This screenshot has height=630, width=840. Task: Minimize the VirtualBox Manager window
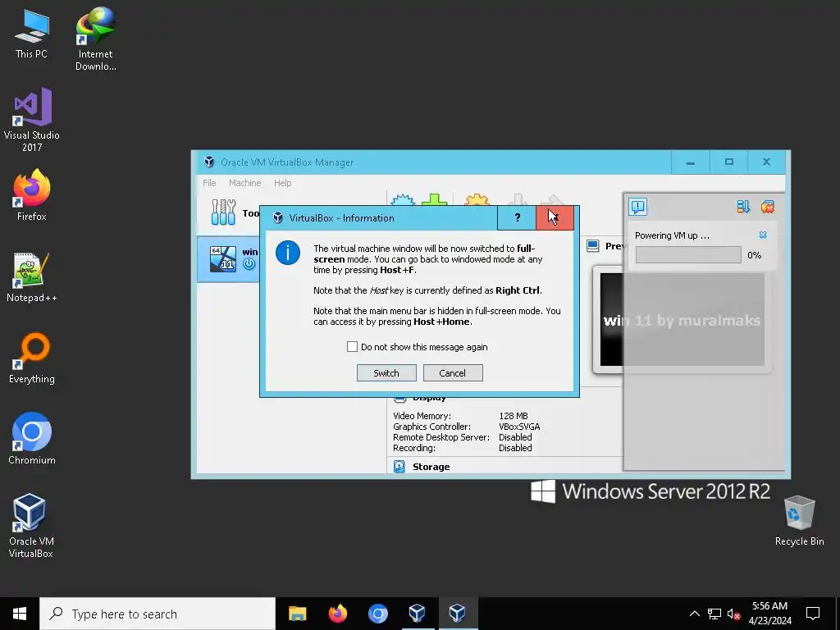(691, 162)
